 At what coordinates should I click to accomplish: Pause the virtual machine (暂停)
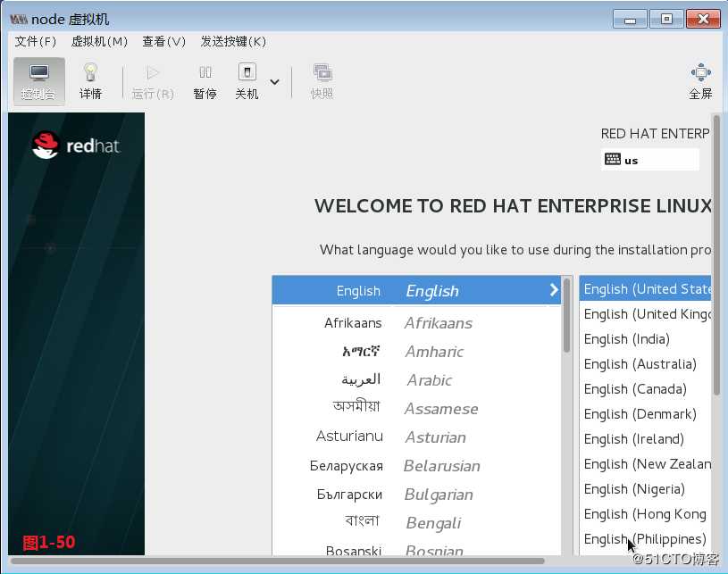205,81
